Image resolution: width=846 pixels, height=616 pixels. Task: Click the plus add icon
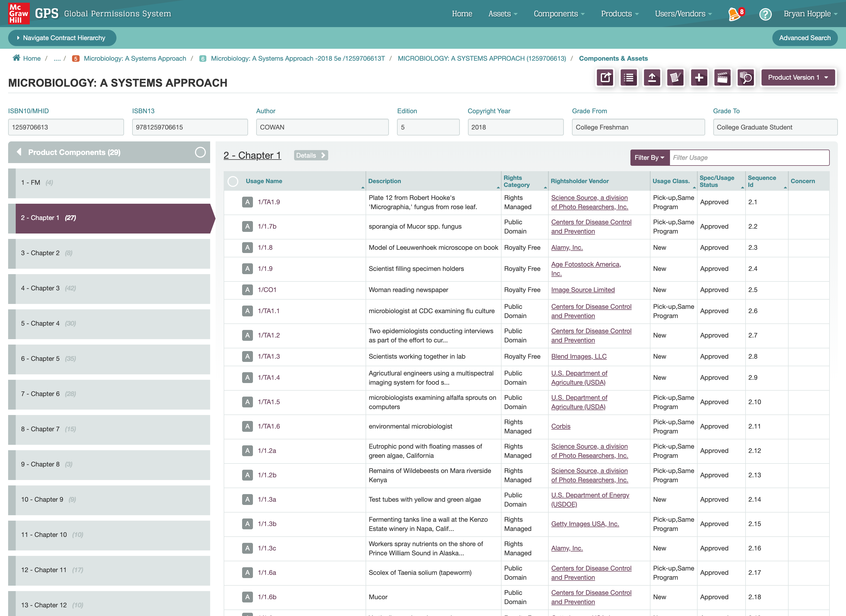coord(699,77)
